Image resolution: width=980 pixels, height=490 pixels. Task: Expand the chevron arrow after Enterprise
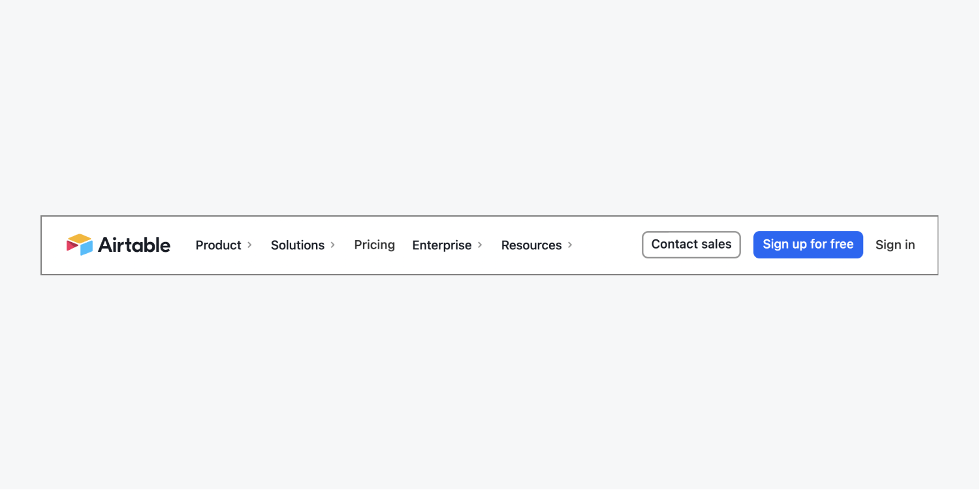[480, 245]
